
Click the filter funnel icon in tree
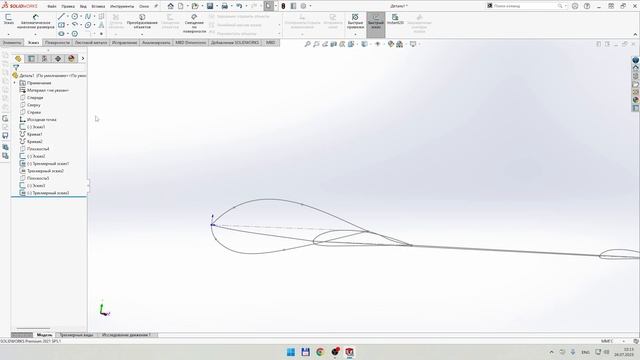(x=16, y=67)
